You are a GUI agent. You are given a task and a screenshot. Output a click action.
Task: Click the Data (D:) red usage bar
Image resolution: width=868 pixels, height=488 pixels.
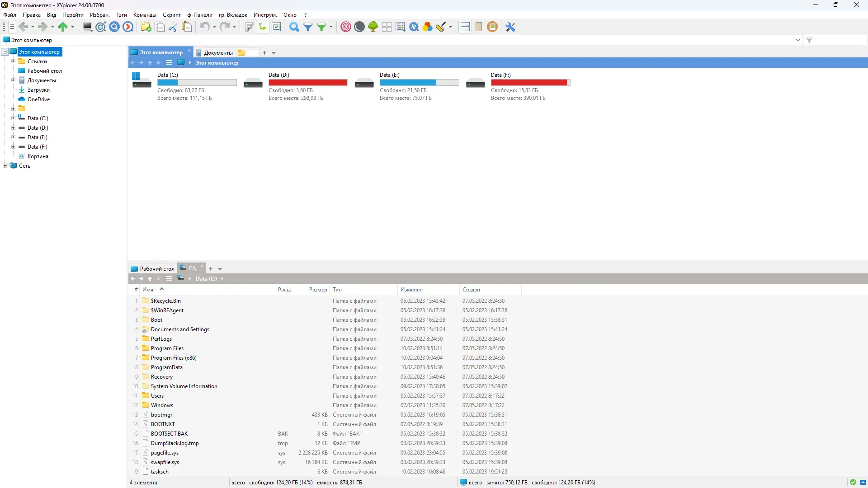307,83
